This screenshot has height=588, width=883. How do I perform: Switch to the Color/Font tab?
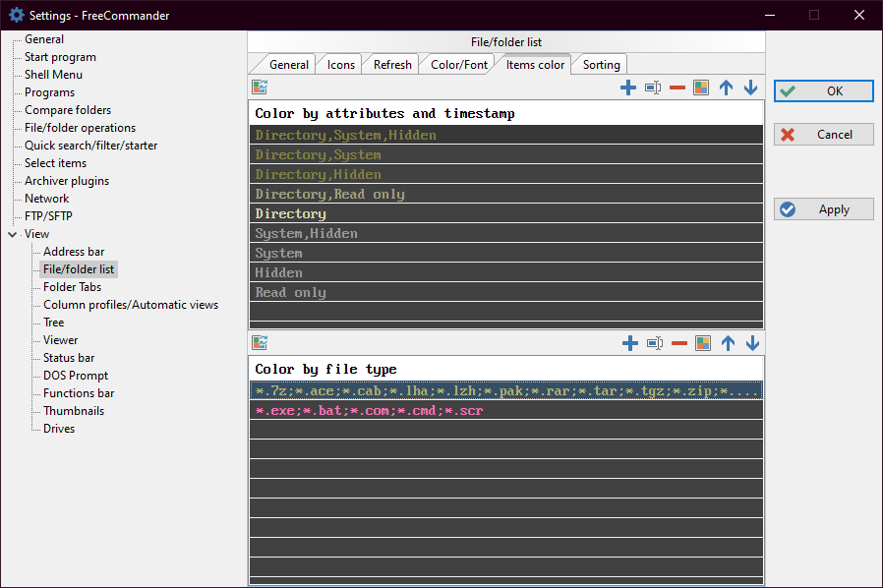(x=459, y=65)
